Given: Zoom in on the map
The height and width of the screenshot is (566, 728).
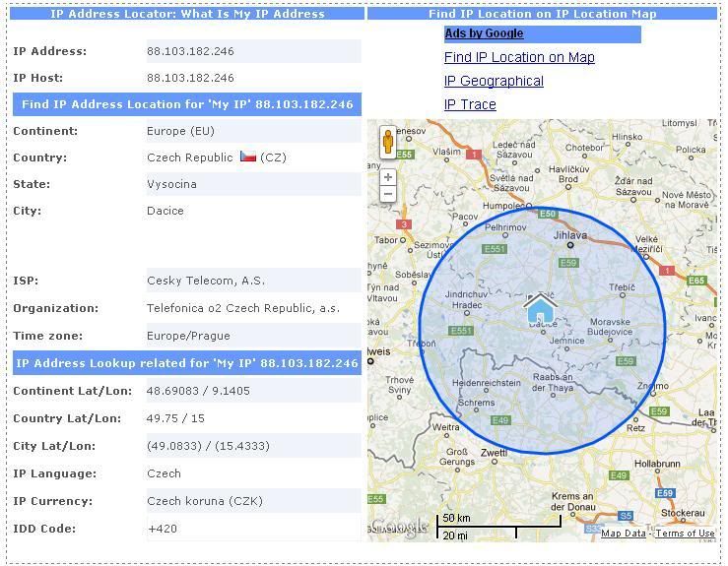Looking at the screenshot, I should coord(388,177).
